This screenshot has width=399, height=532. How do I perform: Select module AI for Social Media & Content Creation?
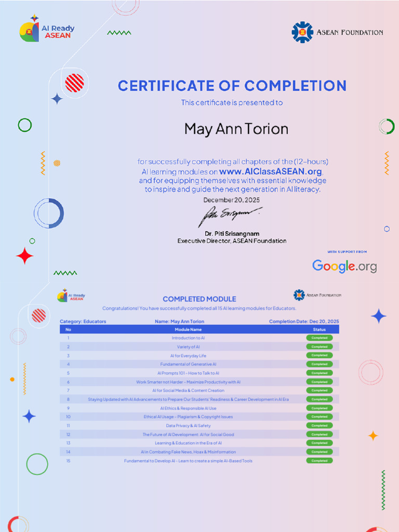coord(188,391)
